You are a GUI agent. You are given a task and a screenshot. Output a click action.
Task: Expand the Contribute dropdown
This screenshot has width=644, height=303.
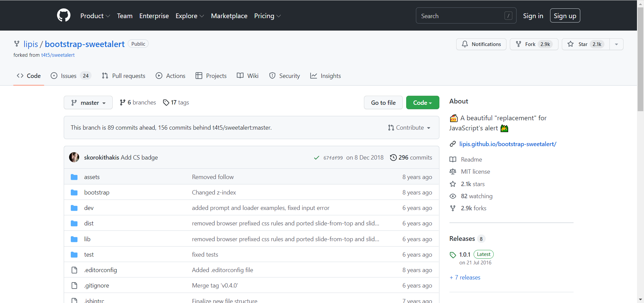tap(409, 128)
